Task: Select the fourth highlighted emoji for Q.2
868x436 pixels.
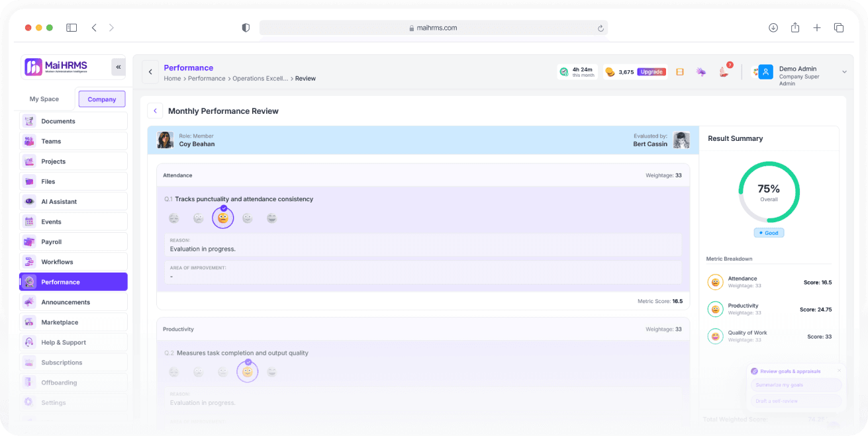Action: point(248,372)
